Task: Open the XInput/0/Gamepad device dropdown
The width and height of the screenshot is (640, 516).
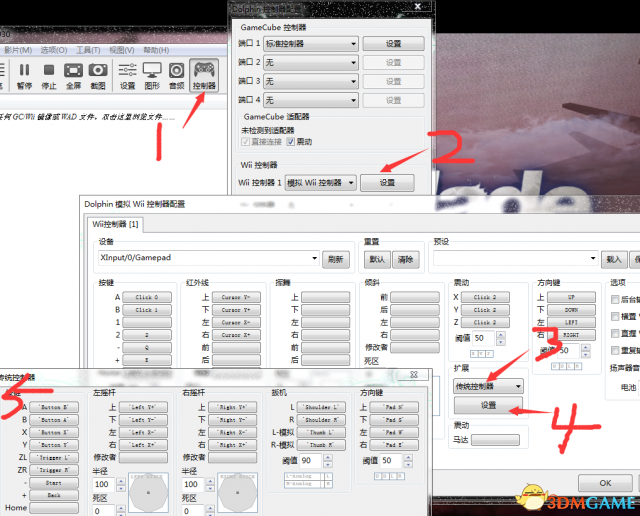Action: point(209,258)
